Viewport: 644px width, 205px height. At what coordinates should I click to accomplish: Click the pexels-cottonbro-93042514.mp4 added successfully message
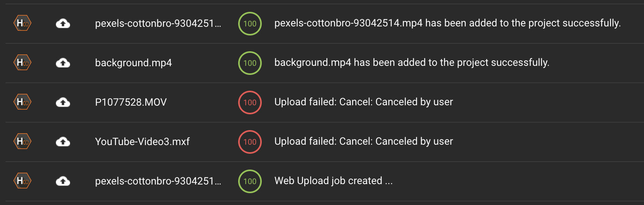(x=447, y=23)
